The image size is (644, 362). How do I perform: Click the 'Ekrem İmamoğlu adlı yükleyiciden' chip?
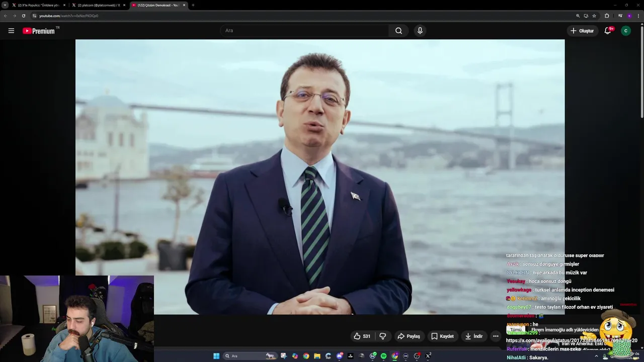[565, 330]
